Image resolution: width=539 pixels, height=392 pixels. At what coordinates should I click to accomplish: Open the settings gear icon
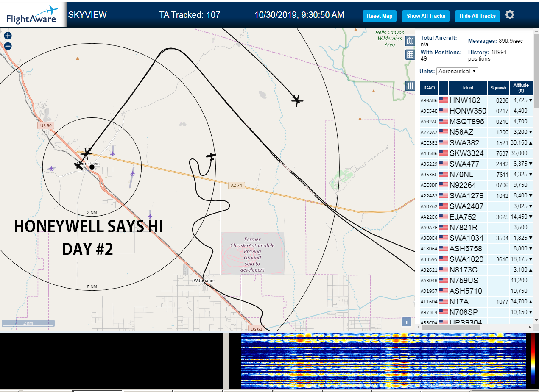click(x=510, y=15)
